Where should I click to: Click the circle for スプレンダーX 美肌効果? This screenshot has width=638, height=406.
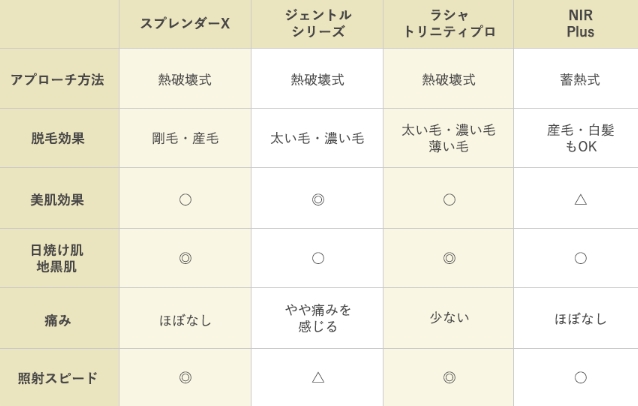[185, 200]
